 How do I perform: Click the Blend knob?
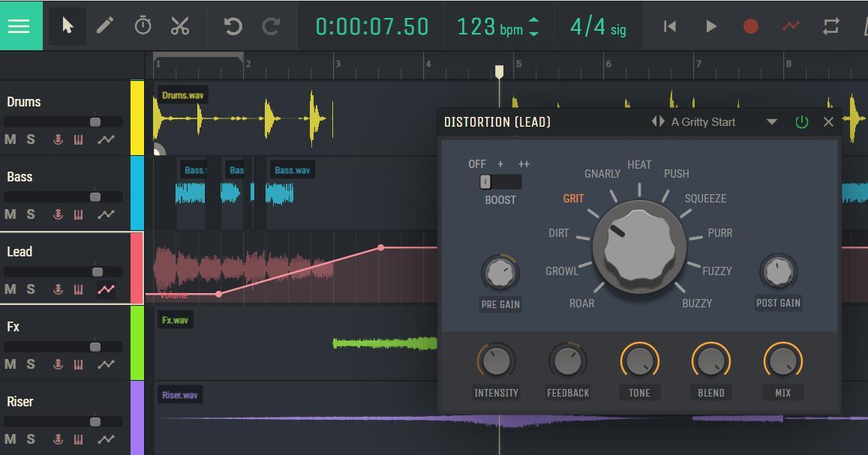click(x=710, y=361)
